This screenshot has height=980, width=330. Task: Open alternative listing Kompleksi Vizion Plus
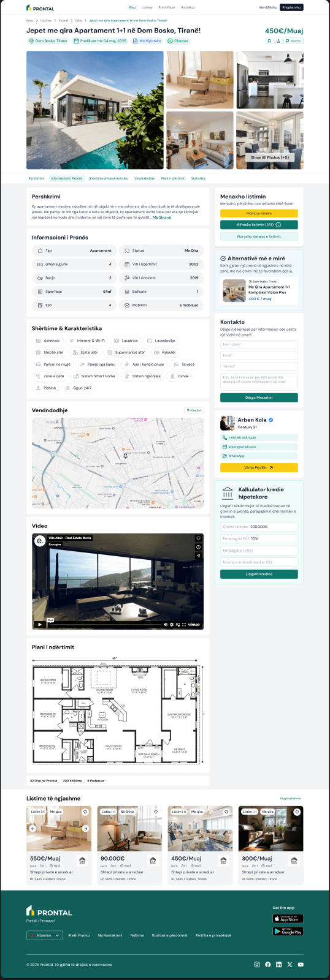(x=259, y=291)
